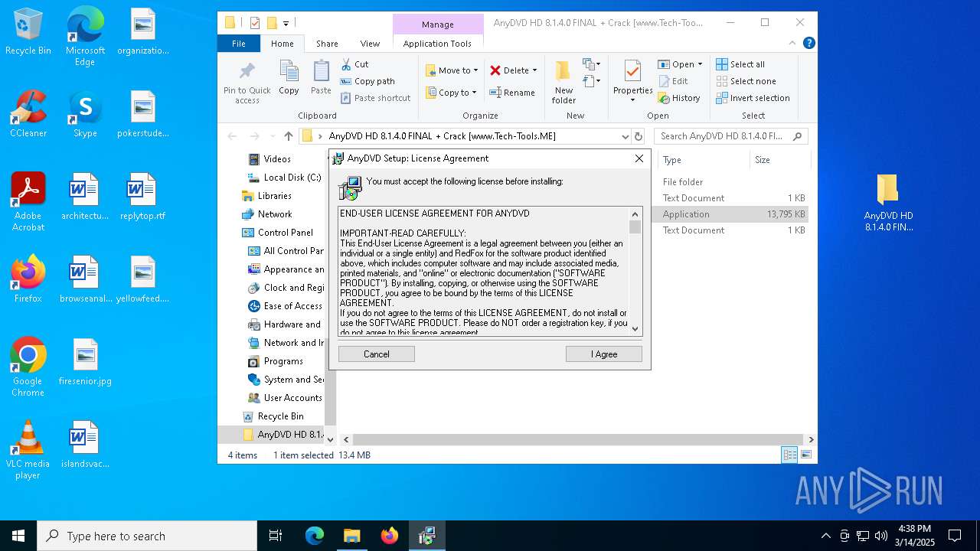Click Select all in ribbon
The image size is (980, 551).
(x=740, y=64)
